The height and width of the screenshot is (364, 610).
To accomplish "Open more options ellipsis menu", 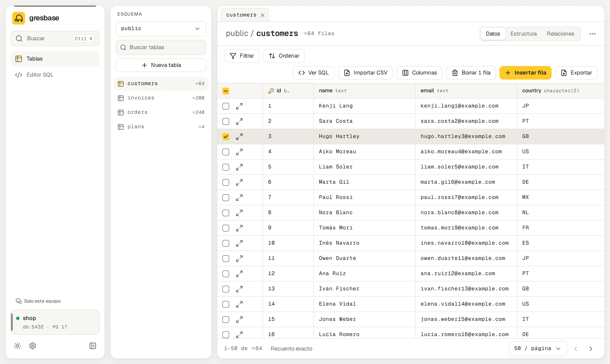I will coord(592,34).
